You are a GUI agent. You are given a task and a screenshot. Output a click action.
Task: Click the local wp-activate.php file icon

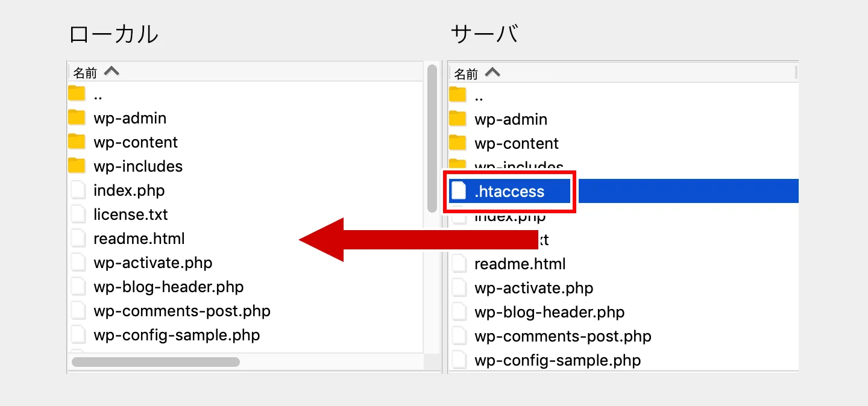[78, 263]
